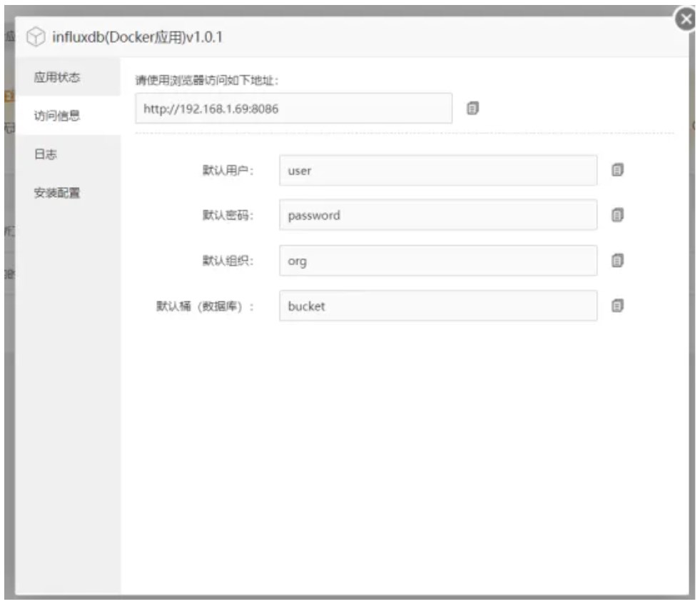The width and height of the screenshot is (700, 604).
Task: Copy the default password value
Action: click(617, 215)
